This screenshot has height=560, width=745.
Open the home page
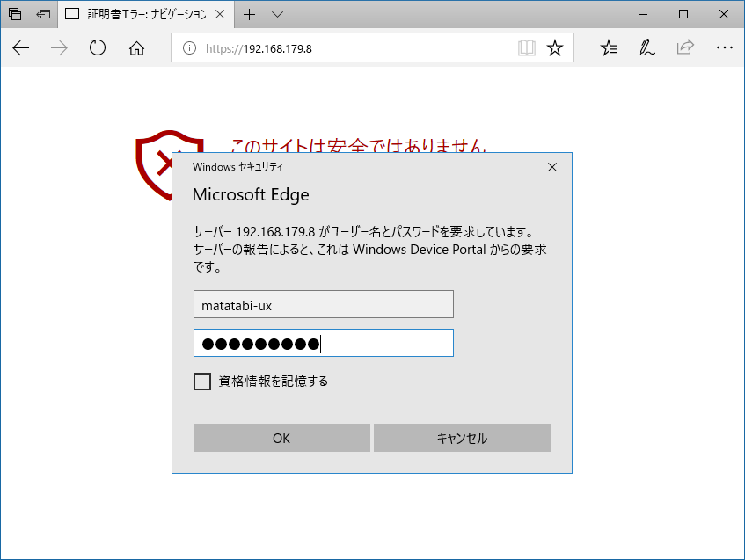click(137, 48)
